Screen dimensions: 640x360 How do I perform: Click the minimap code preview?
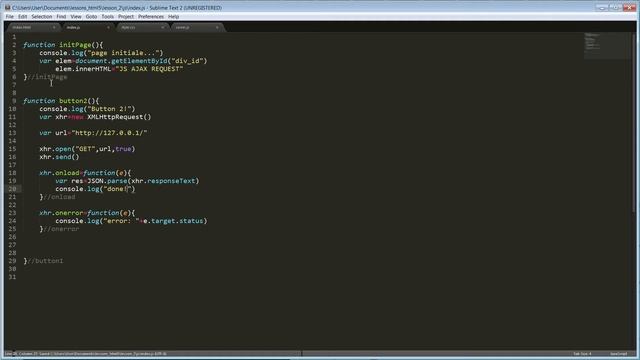(x=607, y=46)
